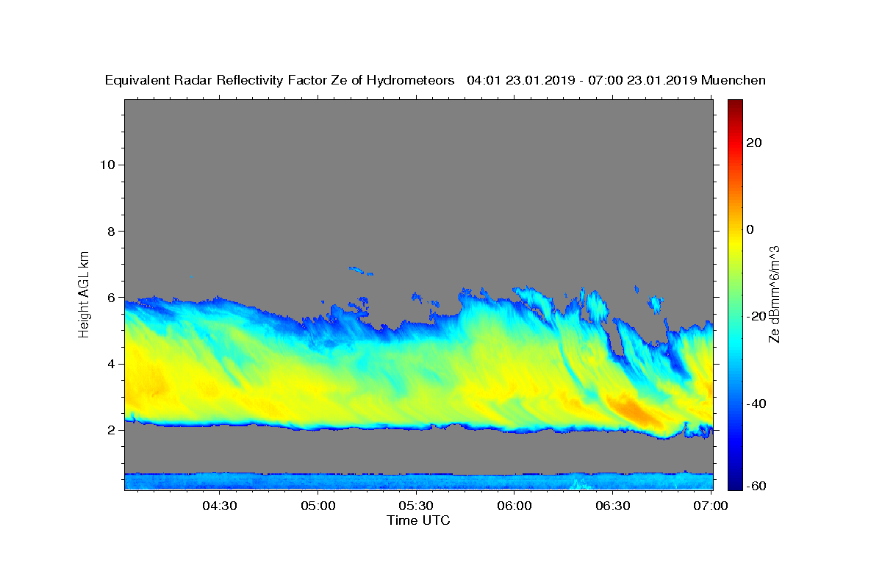
Task: Click the '06:30' time axis label
Action: point(613,506)
